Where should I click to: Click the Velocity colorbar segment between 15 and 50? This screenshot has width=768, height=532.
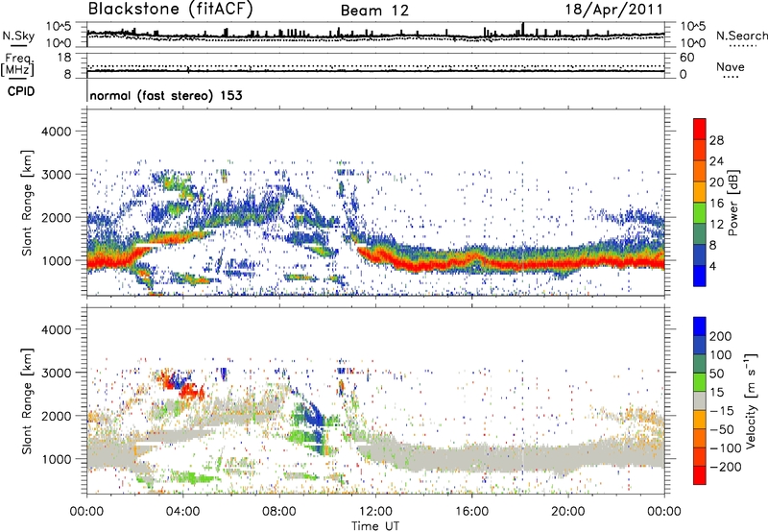tap(700, 382)
